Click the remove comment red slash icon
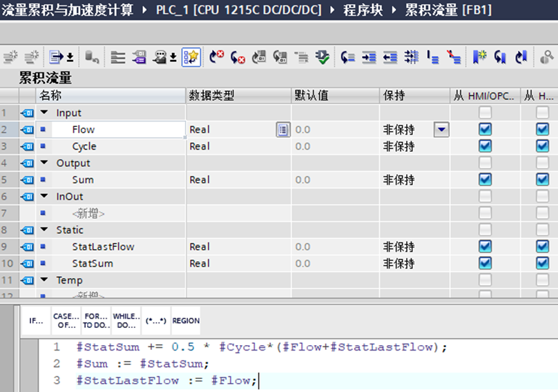Image resolution: width=558 pixels, height=392 pixels. pos(454,57)
